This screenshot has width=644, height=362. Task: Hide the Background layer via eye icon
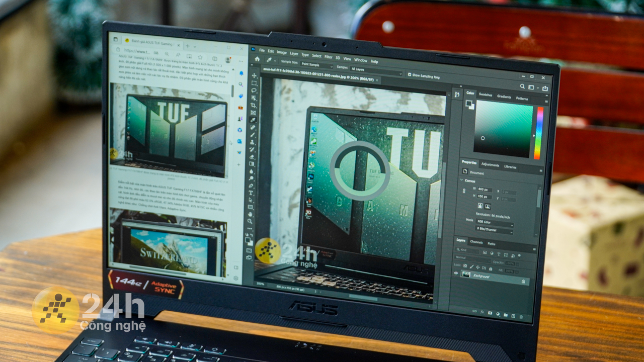click(456, 274)
